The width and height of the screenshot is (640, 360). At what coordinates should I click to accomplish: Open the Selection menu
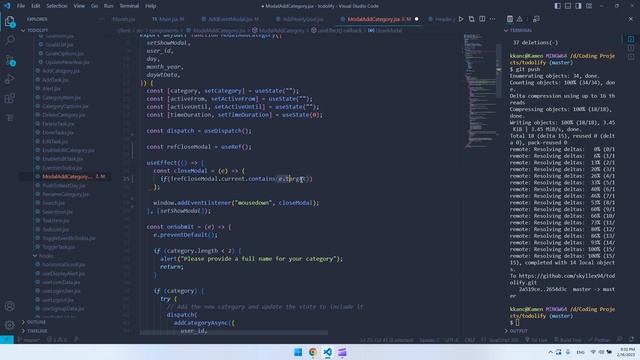click(x=57, y=6)
